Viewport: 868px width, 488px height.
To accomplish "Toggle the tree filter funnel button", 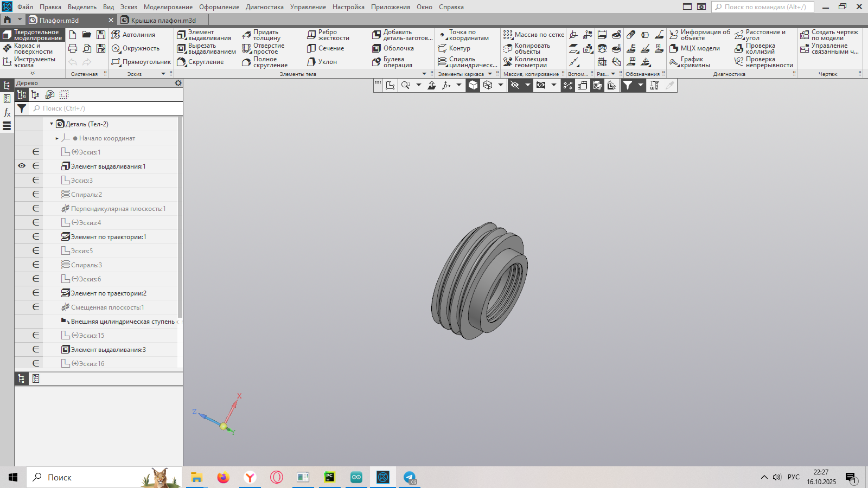I will [x=22, y=108].
